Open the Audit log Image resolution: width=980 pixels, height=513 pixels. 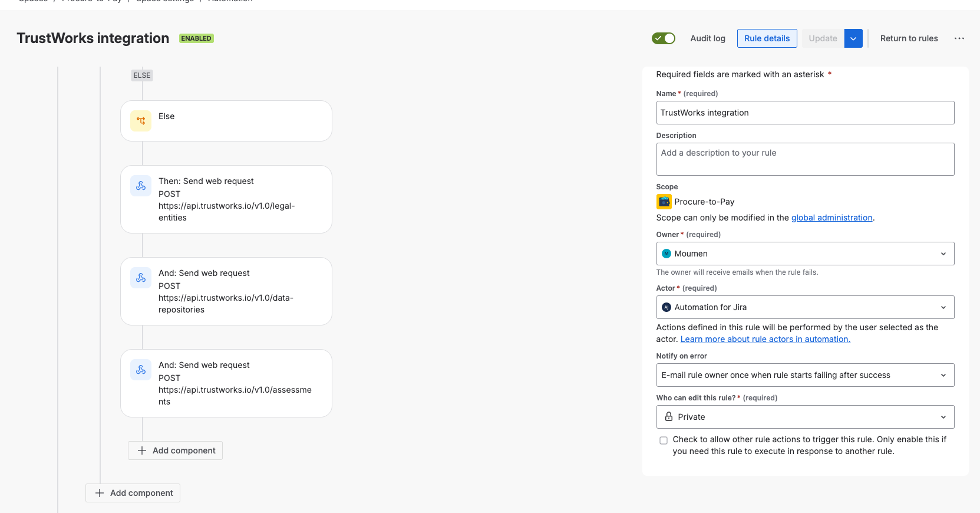point(708,38)
